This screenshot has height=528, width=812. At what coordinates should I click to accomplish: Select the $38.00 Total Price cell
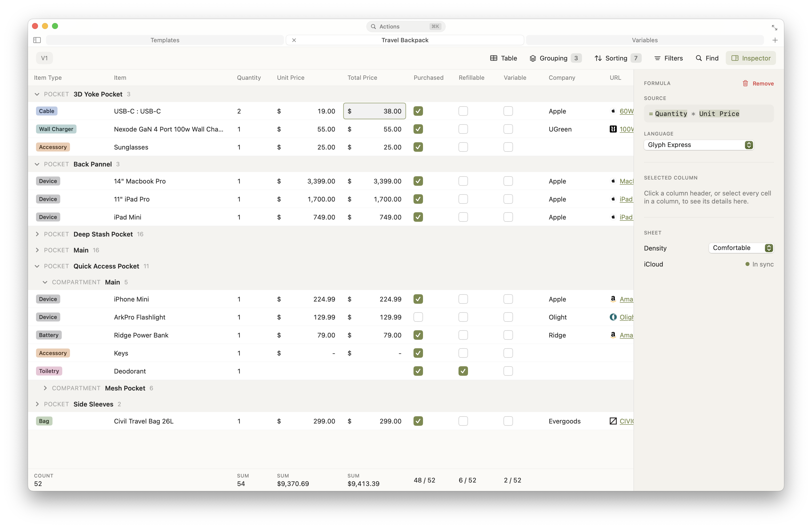pos(374,111)
